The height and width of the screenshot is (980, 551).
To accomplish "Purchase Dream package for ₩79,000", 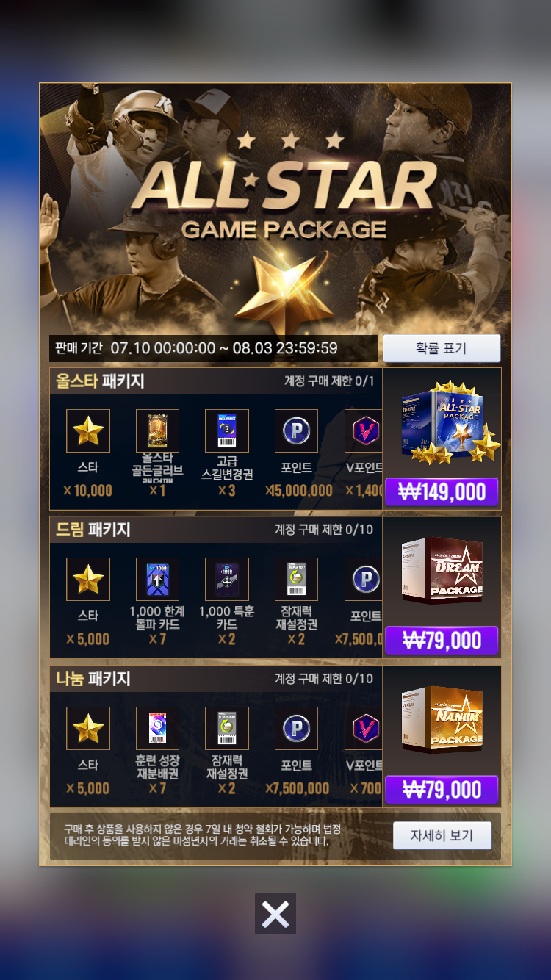I will tap(442, 640).
